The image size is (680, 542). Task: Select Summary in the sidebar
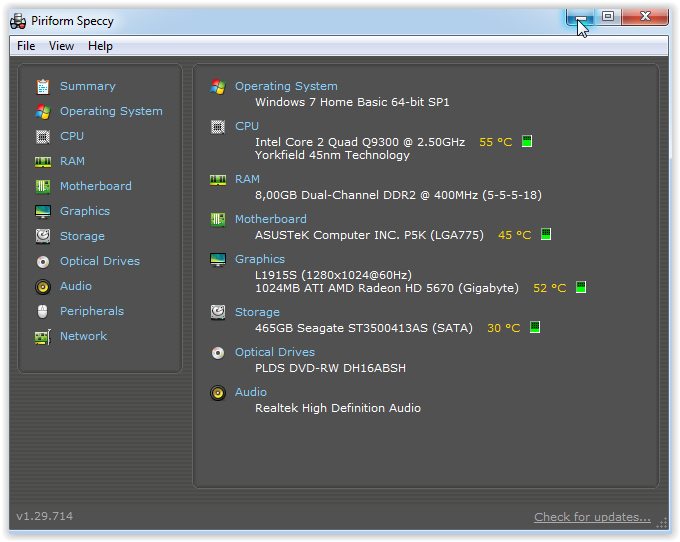pos(88,86)
